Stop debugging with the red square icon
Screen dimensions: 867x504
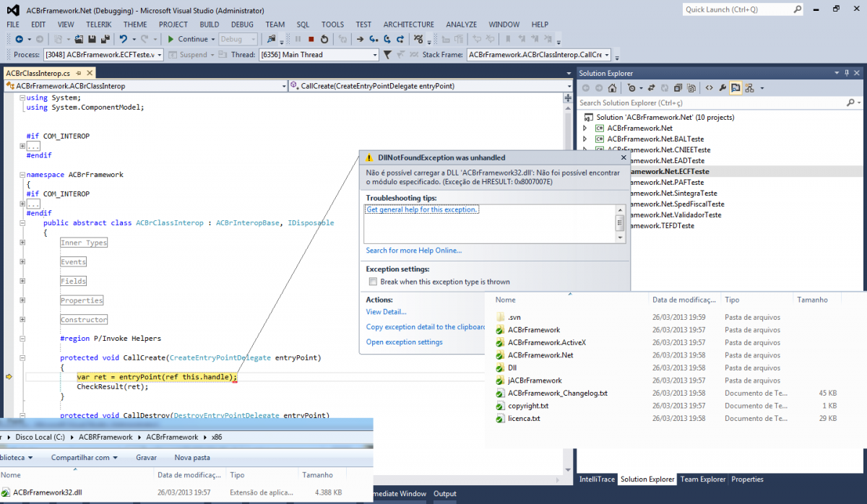(311, 39)
